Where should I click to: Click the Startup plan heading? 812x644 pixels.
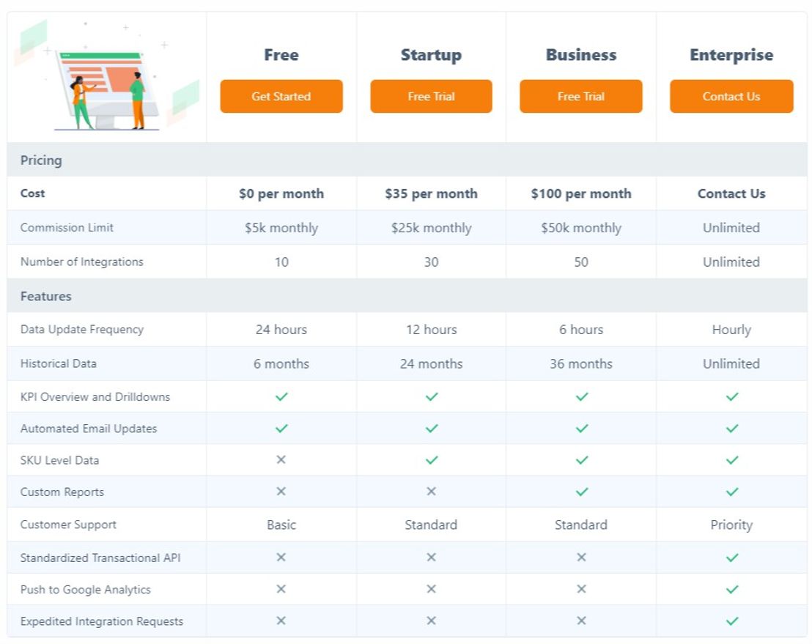(x=431, y=55)
